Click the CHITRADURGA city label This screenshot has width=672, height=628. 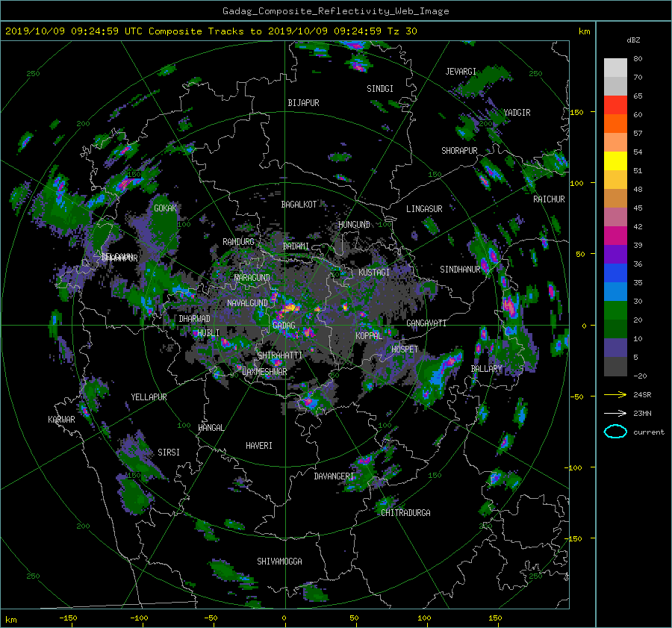405,513
